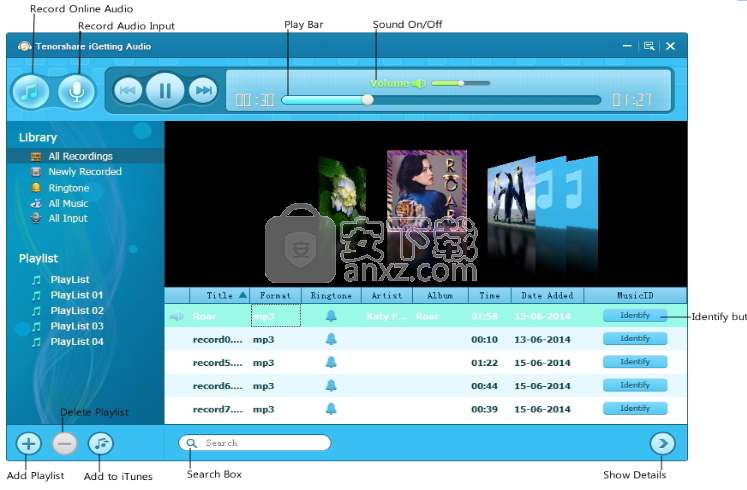The image size is (747, 490).
Task: Identify the record6 track
Action: pyautogui.click(x=635, y=385)
